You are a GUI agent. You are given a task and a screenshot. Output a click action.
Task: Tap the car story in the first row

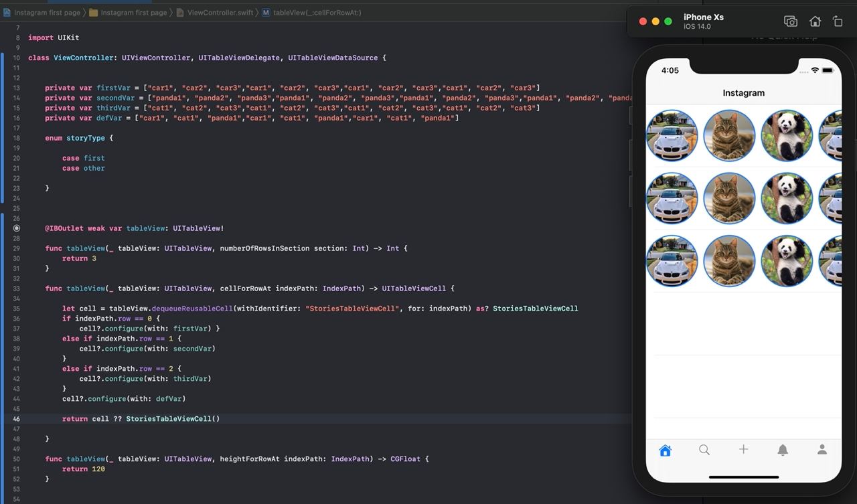(672, 136)
